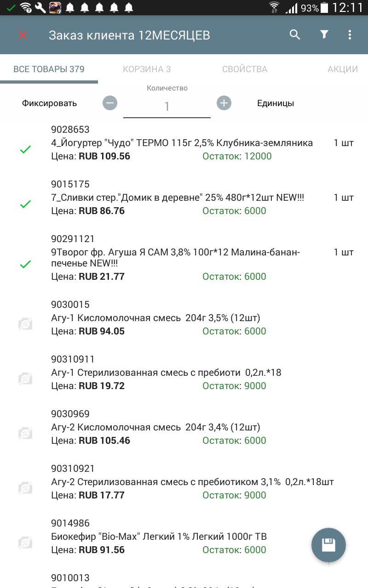Switch to the СВОЙСТВА tab

[x=245, y=69]
